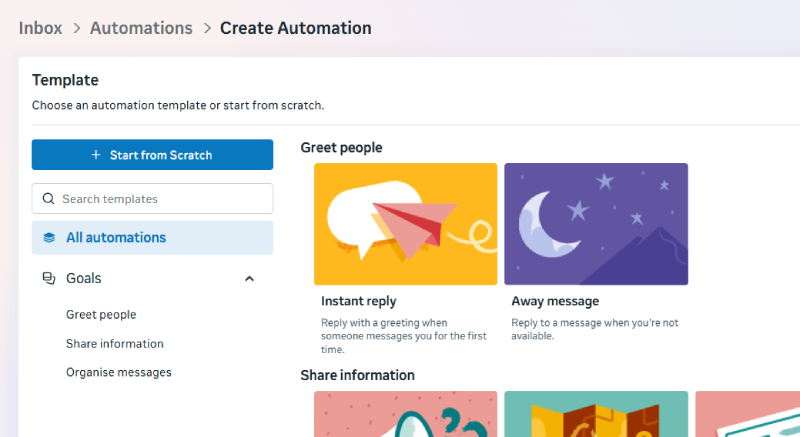
Task: Open the pink megaphone template card
Action: tap(406, 414)
